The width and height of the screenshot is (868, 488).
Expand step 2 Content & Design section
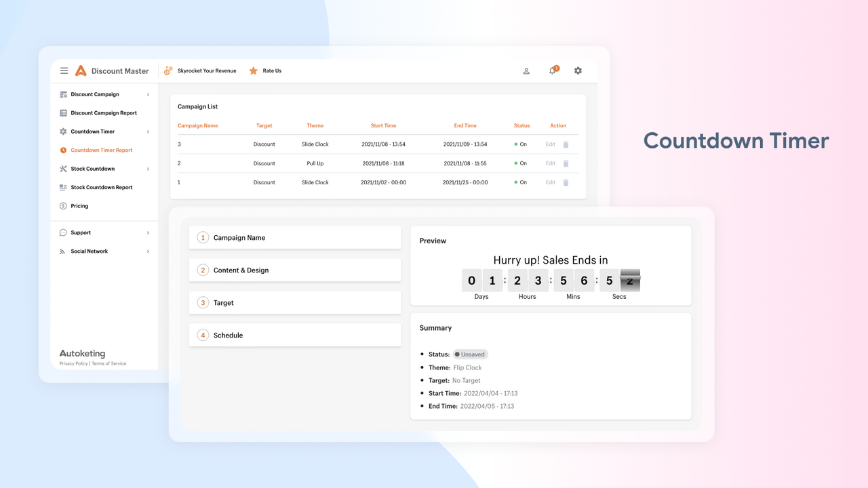point(295,270)
